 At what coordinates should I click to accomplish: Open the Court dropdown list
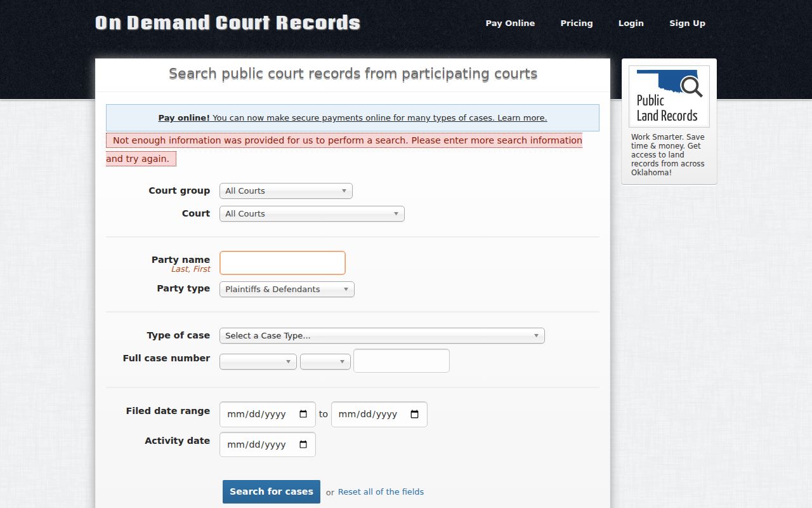pyautogui.click(x=311, y=214)
